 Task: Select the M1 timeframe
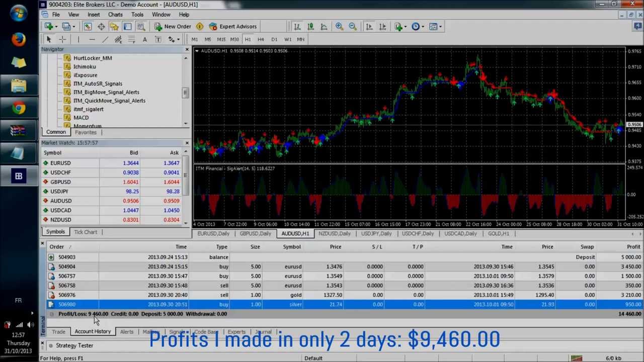(x=194, y=39)
